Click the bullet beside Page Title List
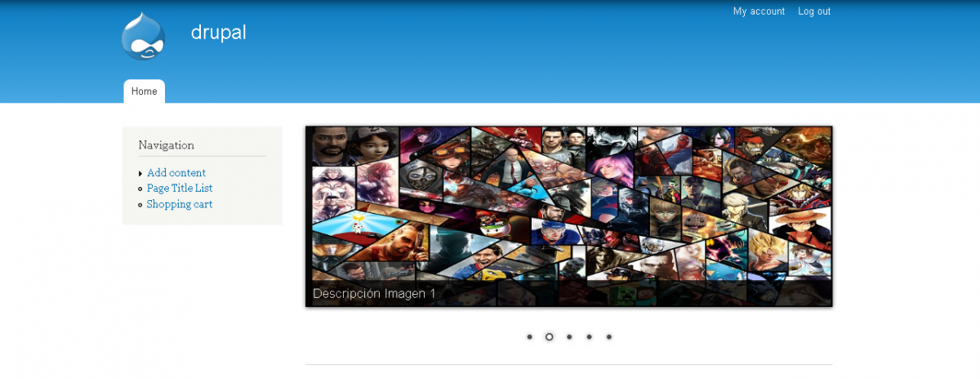The image size is (980, 378). [140, 189]
